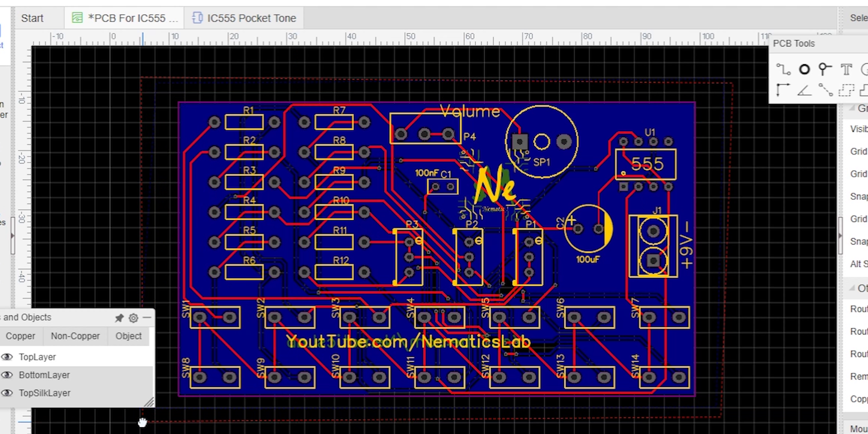The height and width of the screenshot is (434, 868).
Task: Select switch SW4 footprint
Action: tap(439, 317)
